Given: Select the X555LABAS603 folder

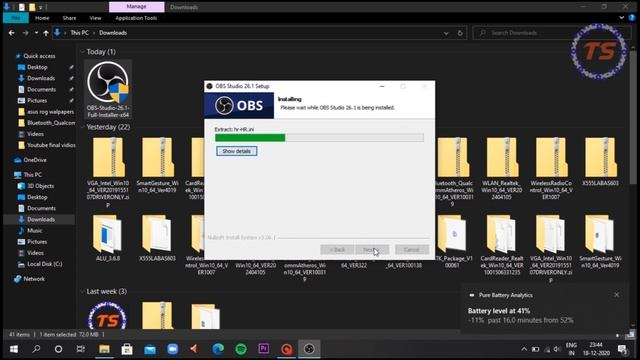Looking at the screenshot, I should 157,238.
